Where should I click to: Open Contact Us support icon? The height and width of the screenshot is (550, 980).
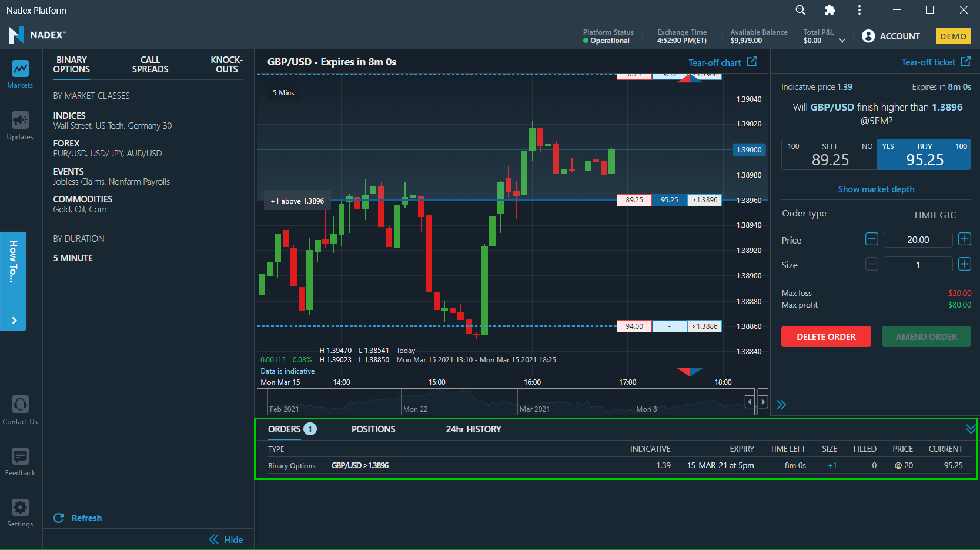20,410
